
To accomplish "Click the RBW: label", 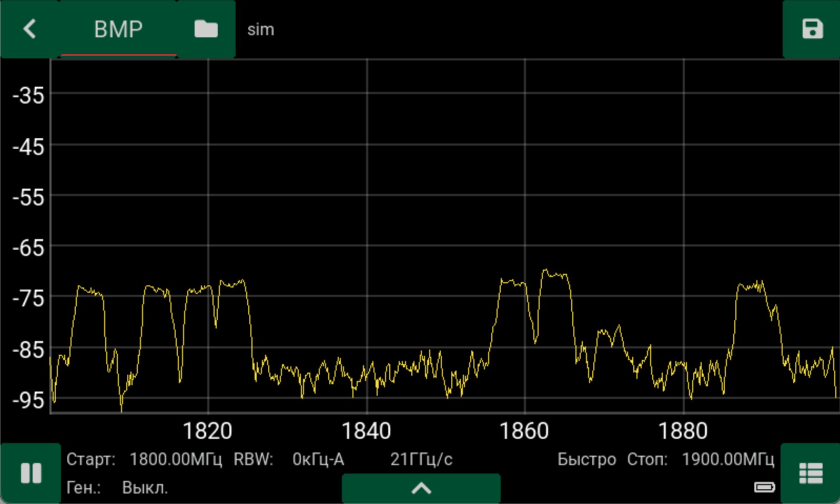I will tap(254, 459).
